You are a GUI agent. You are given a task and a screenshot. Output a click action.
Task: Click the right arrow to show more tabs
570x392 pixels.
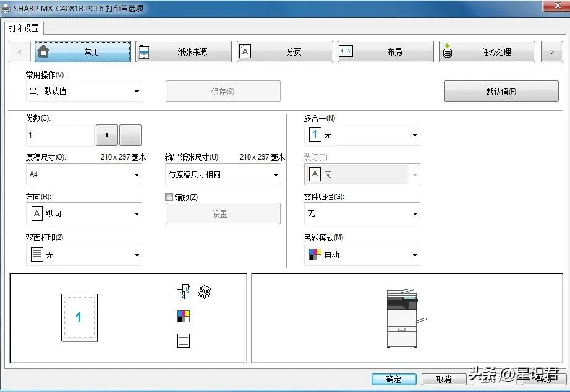(552, 52)
